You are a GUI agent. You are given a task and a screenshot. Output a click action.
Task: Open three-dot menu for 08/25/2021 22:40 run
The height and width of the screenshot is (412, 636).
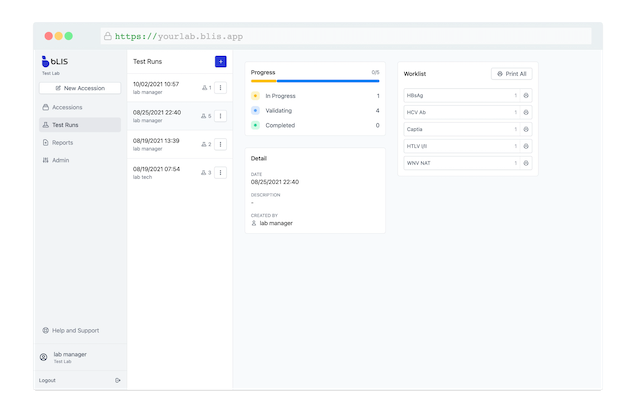pyautogui.click(x=220, y=116)
